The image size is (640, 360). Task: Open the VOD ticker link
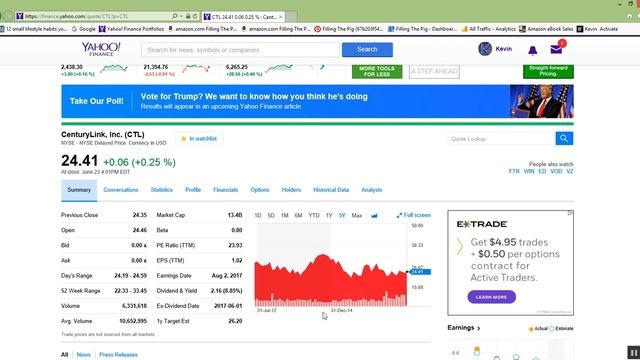[556, 171]
